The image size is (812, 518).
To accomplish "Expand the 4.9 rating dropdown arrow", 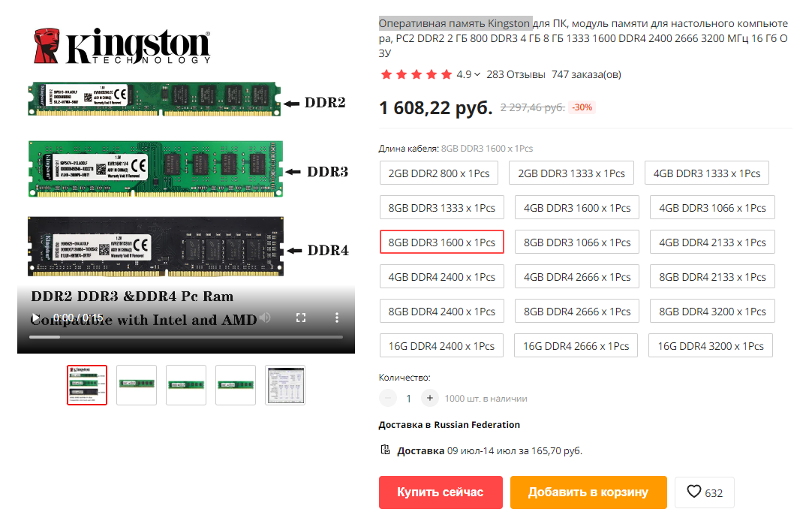I will [x=477, y=74].
